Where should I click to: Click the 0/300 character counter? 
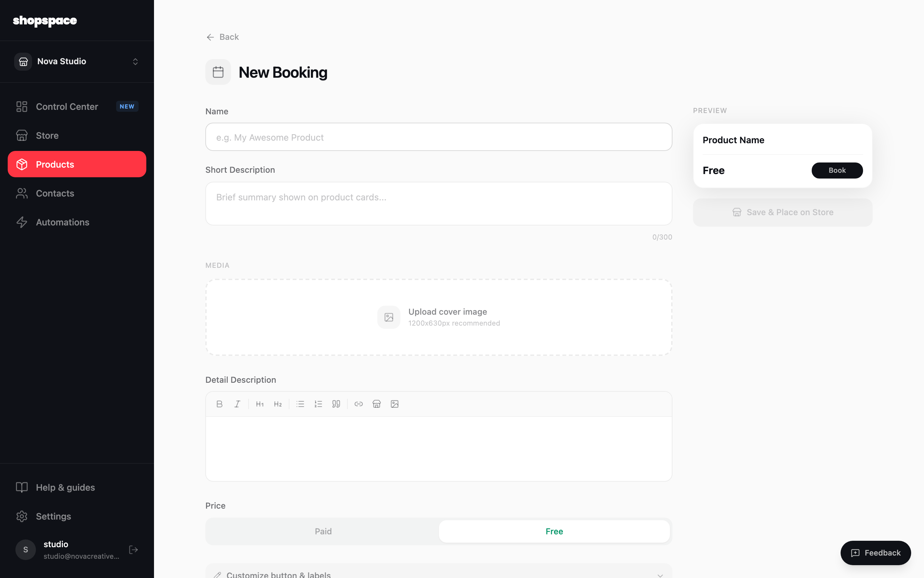point(662,237)
